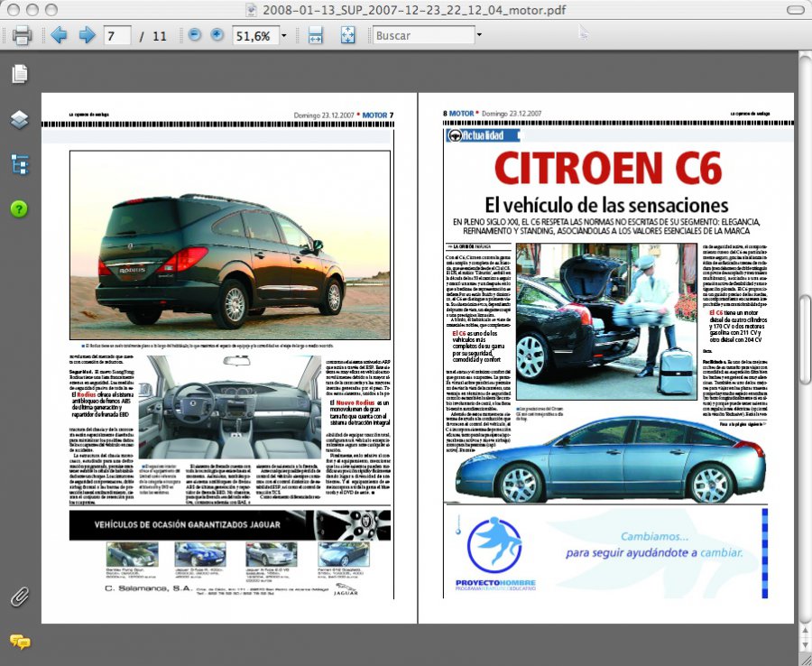Fit the page to window width

315,35
